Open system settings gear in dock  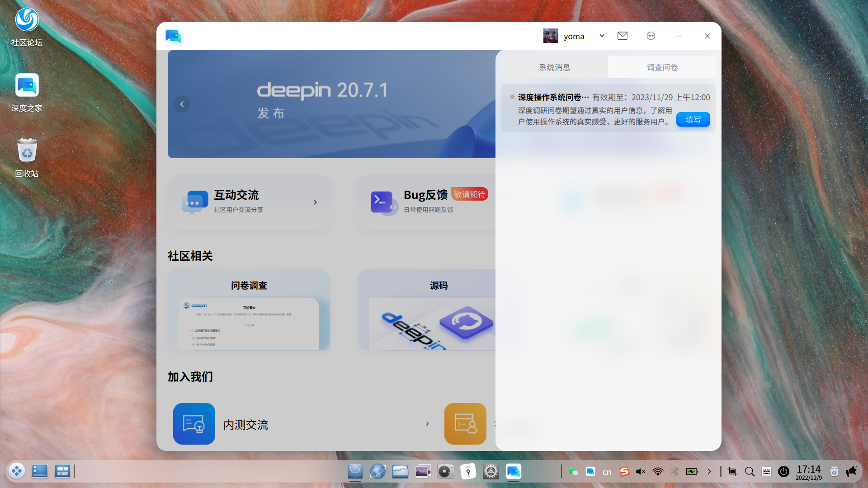point(491,471)
